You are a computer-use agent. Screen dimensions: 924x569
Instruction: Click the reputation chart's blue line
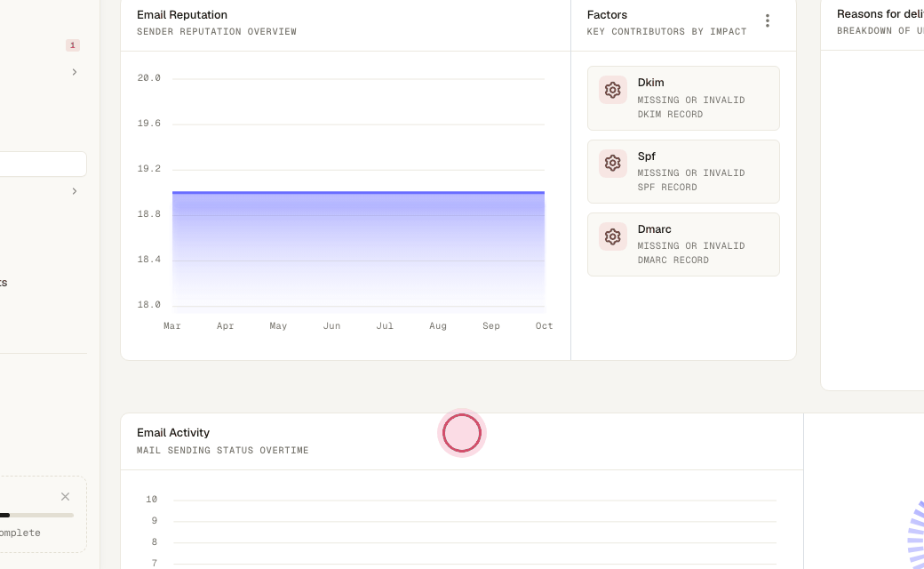click(358, 192)
